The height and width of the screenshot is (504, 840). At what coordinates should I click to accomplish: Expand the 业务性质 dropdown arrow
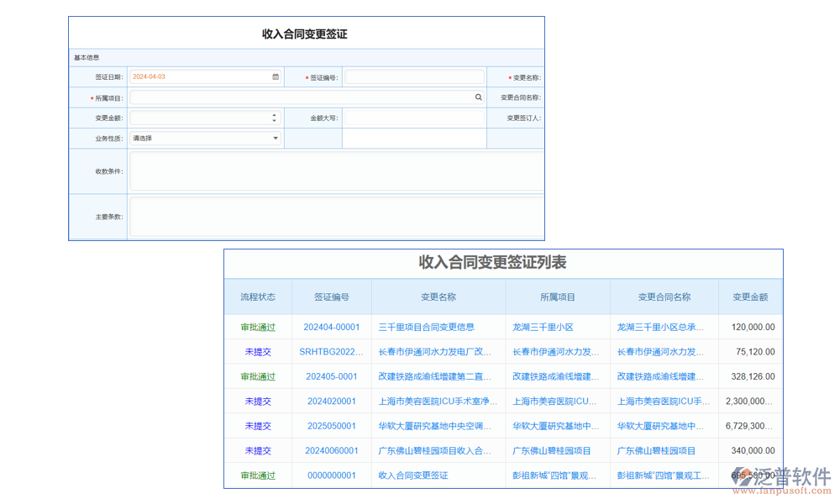pos(275,138)
